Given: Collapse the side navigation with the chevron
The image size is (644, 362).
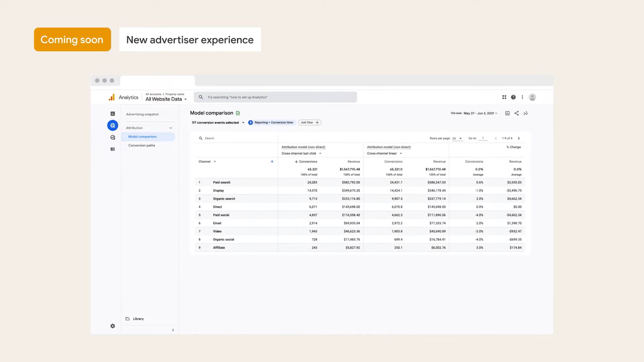Looking at the screenshot, I should pyautogui.click(x=173, y=330).
